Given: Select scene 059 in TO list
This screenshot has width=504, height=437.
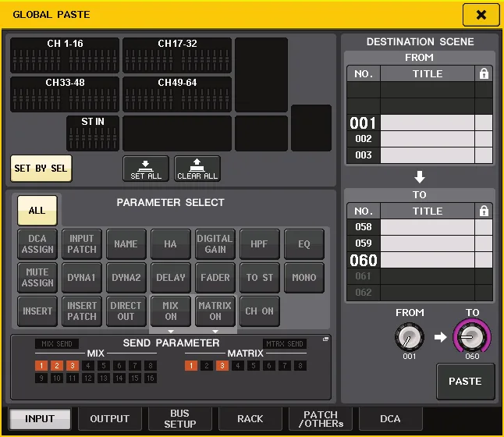Looking at the screenshot, I should 420,243.
